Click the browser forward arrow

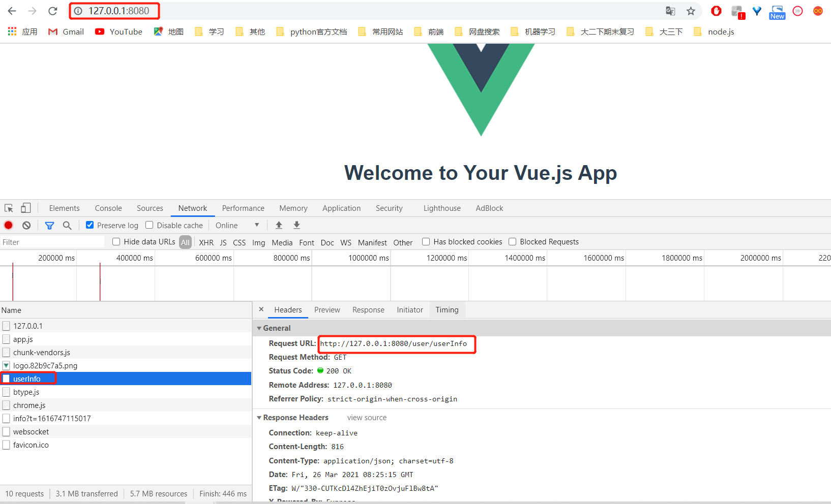pyautogui.click(x=32, y=11)
